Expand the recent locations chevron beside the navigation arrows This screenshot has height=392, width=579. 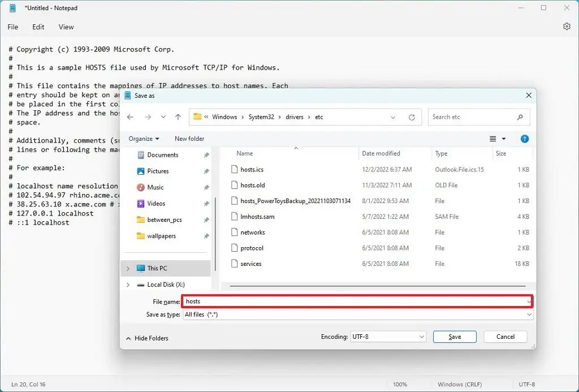point(163,117)
